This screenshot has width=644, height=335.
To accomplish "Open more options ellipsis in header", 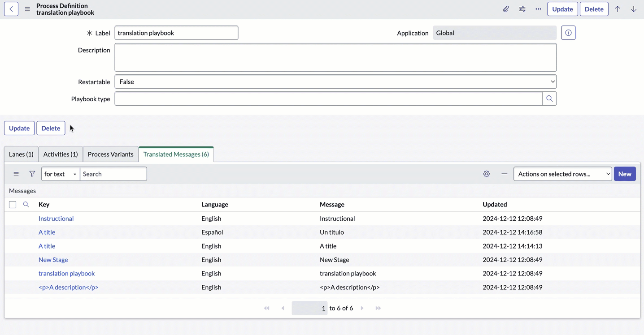I will (x=538, y=9).
